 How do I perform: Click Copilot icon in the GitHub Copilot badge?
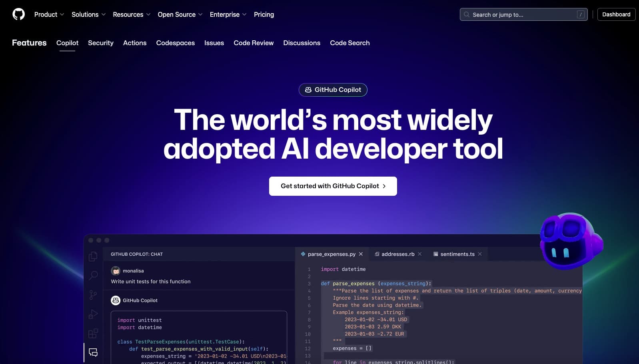coord(308,90)
